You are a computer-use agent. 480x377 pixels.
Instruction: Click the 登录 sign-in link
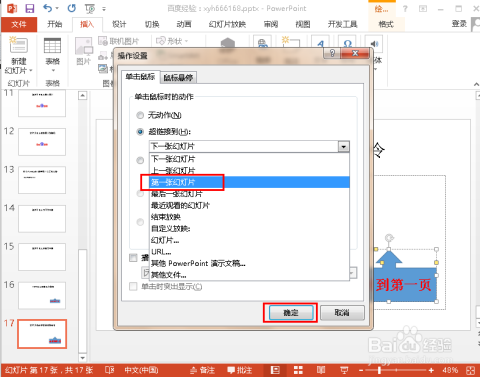(459, 24)
